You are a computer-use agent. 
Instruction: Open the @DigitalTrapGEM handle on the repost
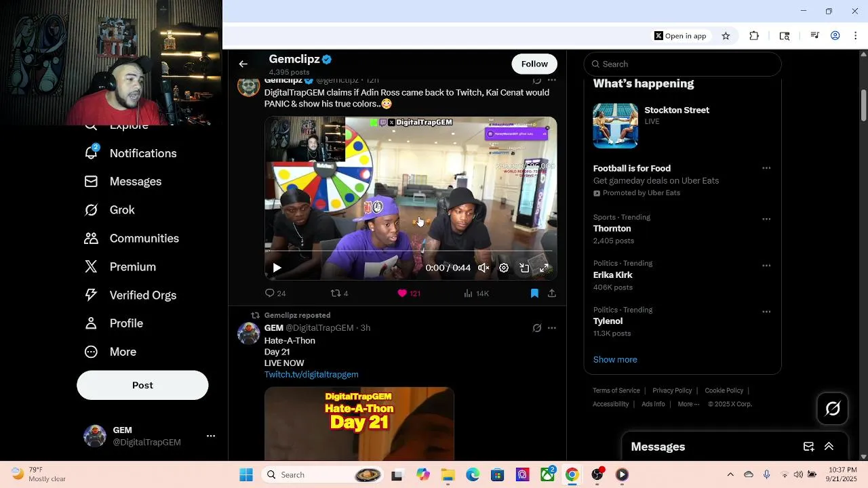click(x=319, y=328)
